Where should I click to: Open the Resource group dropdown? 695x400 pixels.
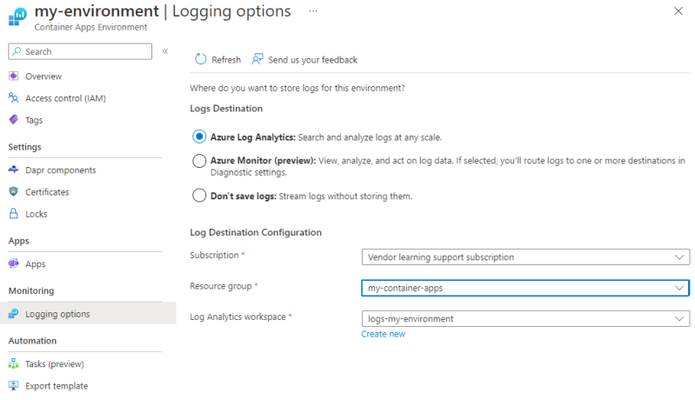coord(526,288)
